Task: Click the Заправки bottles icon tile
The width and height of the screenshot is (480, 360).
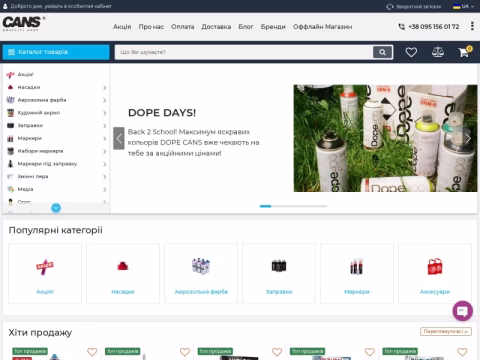Action: click(279, 266)
